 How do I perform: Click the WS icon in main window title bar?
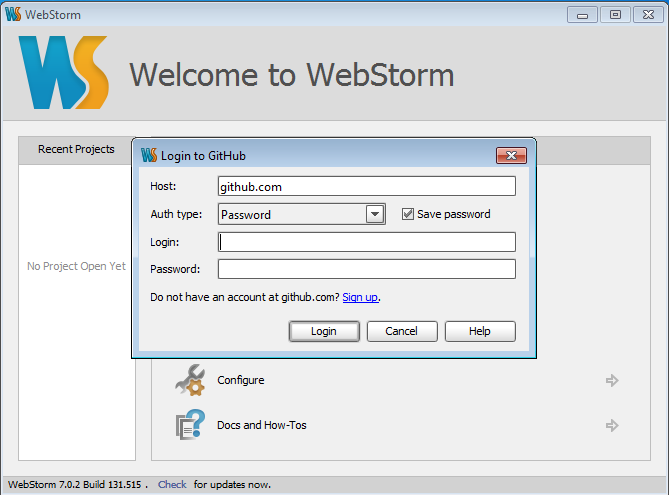pos(13,14)
